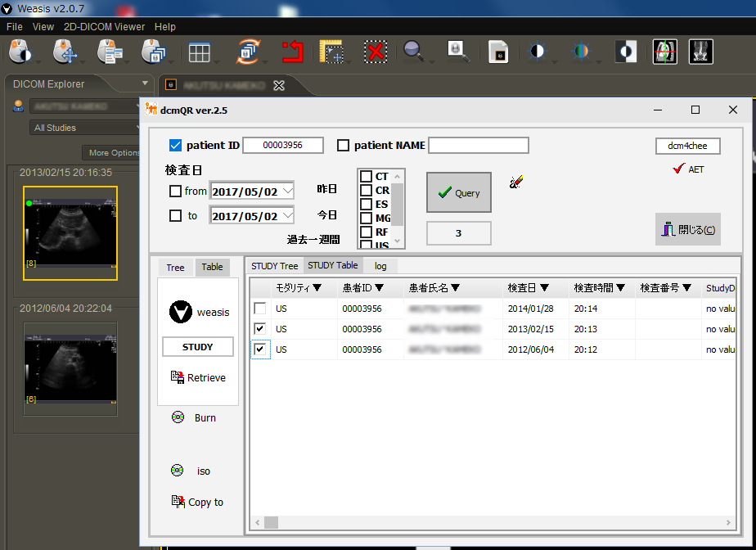756x550 pixels.
Task: Click the 過去一週間 past week shortcut
Action: pyautogui.click(x=313, y=239)
